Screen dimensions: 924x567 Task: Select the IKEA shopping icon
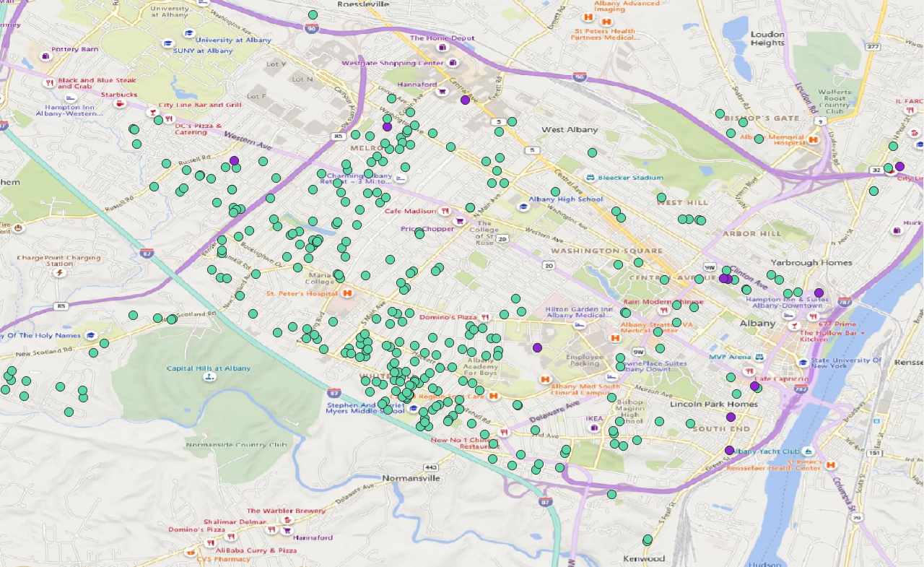click(594, 428)
